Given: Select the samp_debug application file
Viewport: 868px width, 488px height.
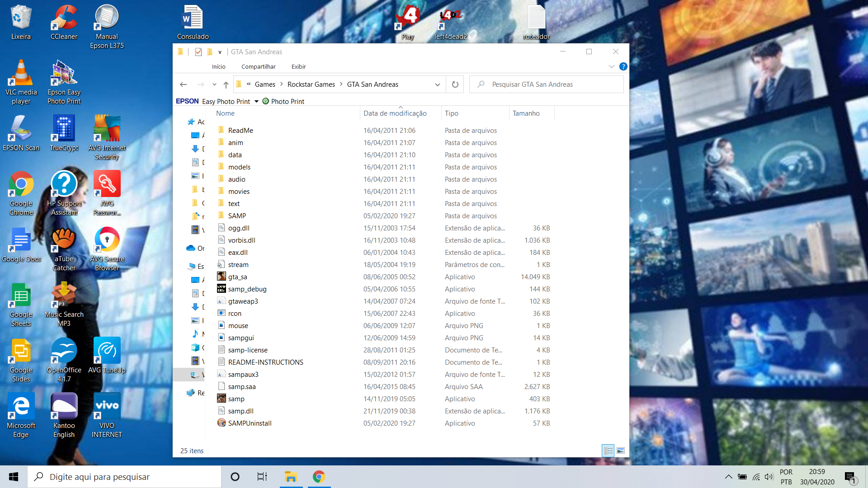Looking at the screenshot, I should (384, 289).
